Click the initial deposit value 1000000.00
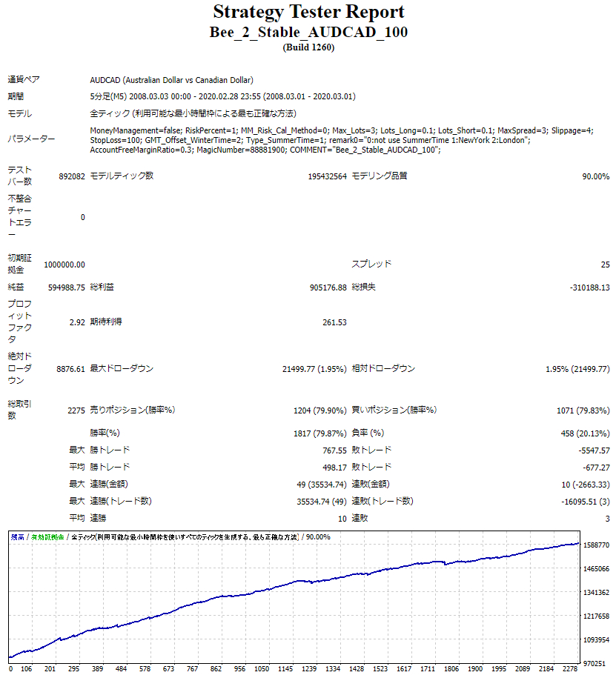616x675 pixels. 64,265
